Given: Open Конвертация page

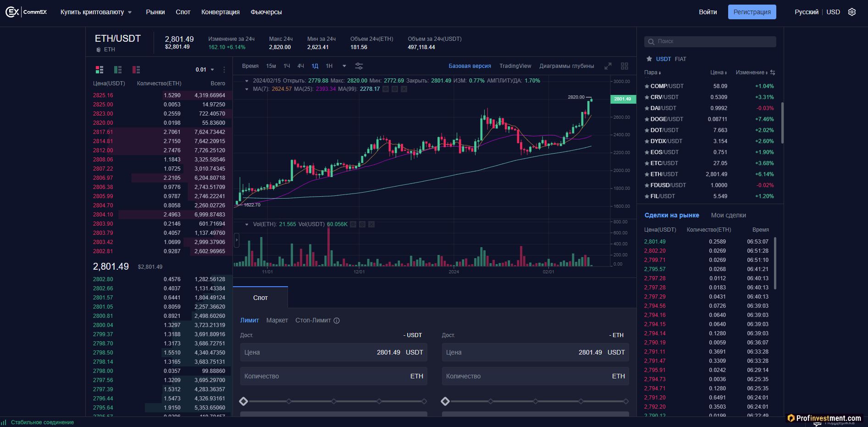Looking at the screenshot, I should coord(221,12).
